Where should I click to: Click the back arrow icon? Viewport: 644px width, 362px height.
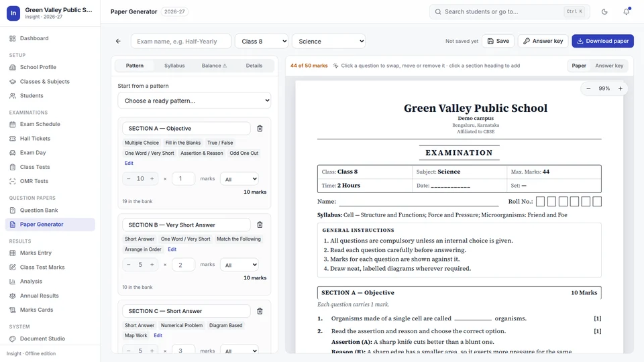point(118,41)
